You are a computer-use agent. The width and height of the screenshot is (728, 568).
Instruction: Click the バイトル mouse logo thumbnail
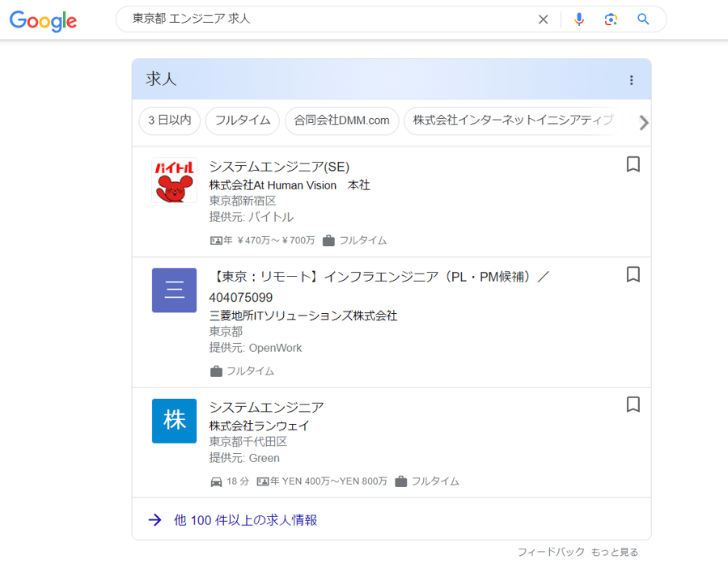(174, 180)
